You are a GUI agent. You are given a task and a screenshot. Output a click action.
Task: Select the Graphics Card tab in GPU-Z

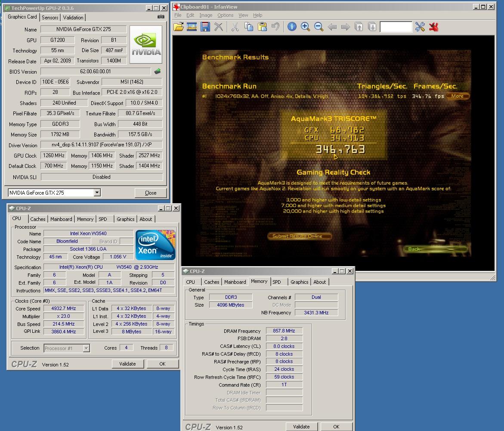pos(22,17)
